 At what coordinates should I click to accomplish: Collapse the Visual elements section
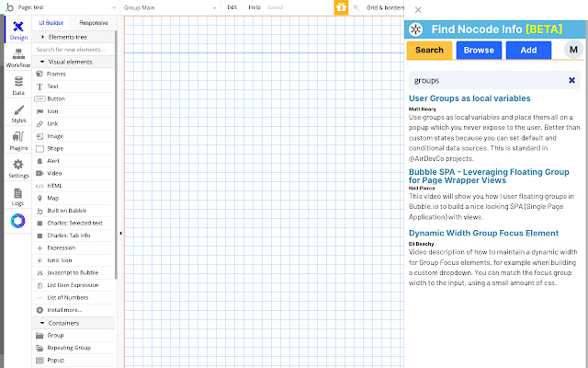click(x=73, y=62)
